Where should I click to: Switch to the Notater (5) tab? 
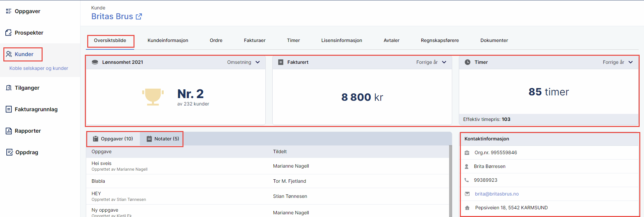163,139
